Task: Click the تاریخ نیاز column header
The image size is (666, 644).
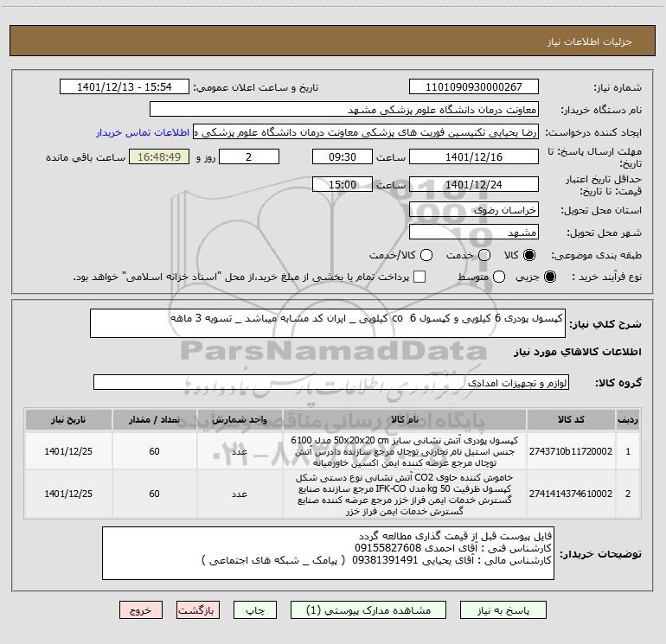Action: click(x=68, y=420)
